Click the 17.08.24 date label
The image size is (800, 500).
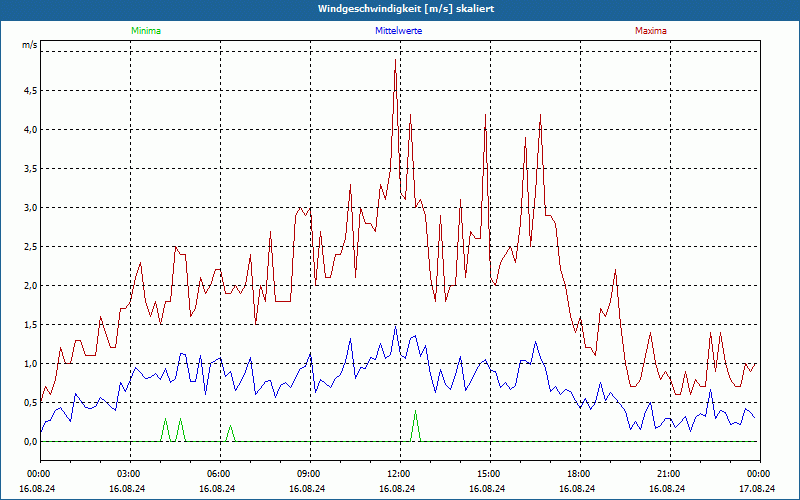click(759, 489)
